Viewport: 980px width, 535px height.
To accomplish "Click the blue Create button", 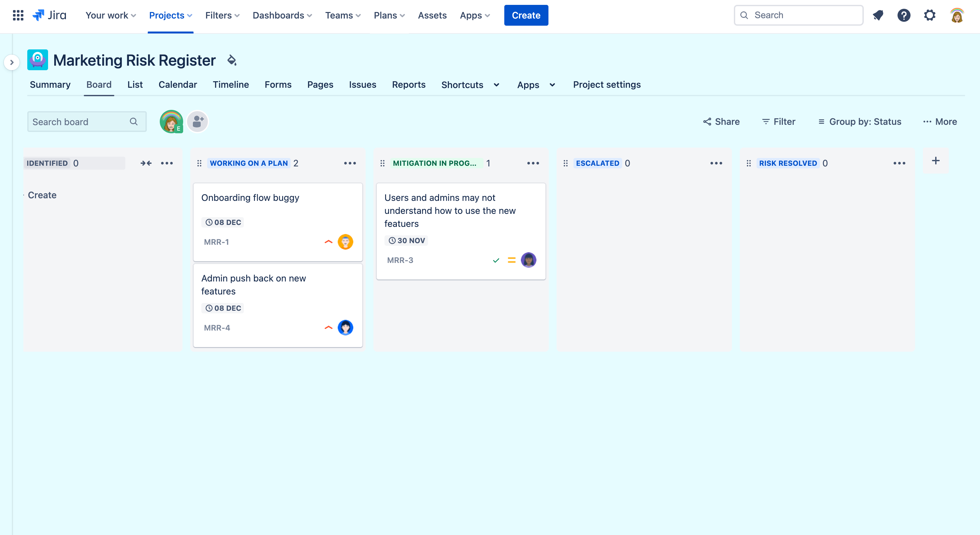I will (x=526, y=15).
